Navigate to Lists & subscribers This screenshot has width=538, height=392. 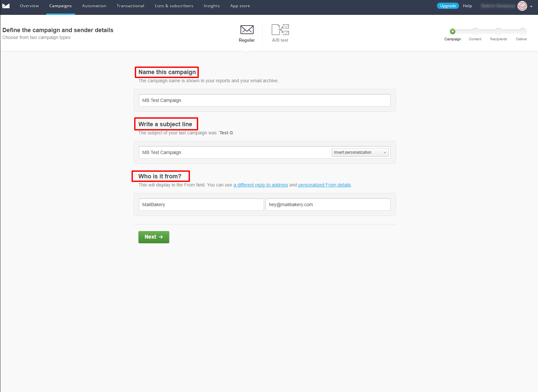(174, 6)
